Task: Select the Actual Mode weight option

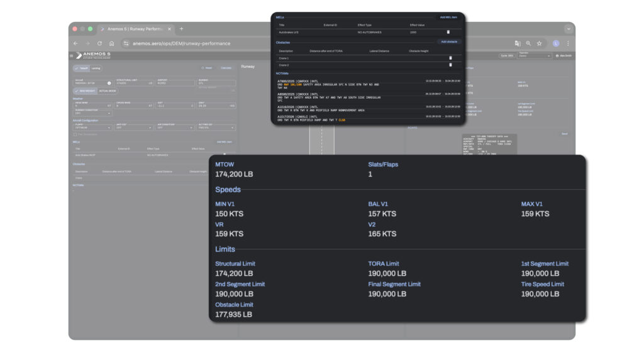Action: tap(108, 91)
